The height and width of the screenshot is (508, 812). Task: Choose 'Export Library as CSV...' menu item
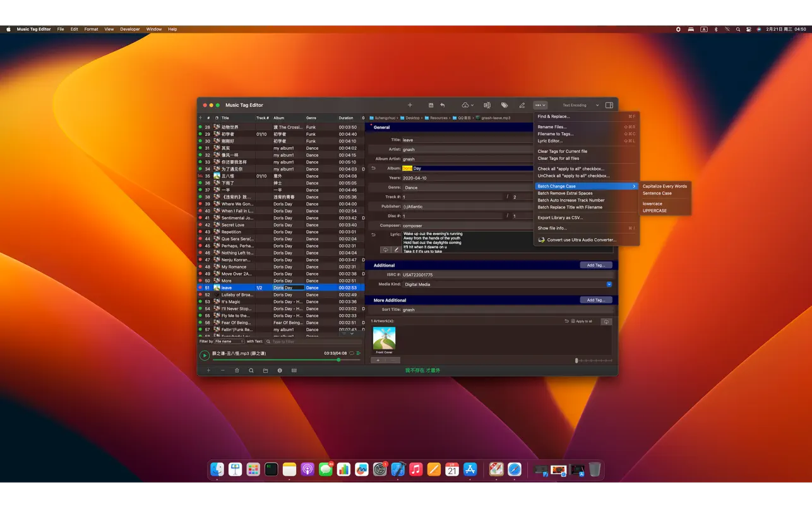[x=560, y=218]
